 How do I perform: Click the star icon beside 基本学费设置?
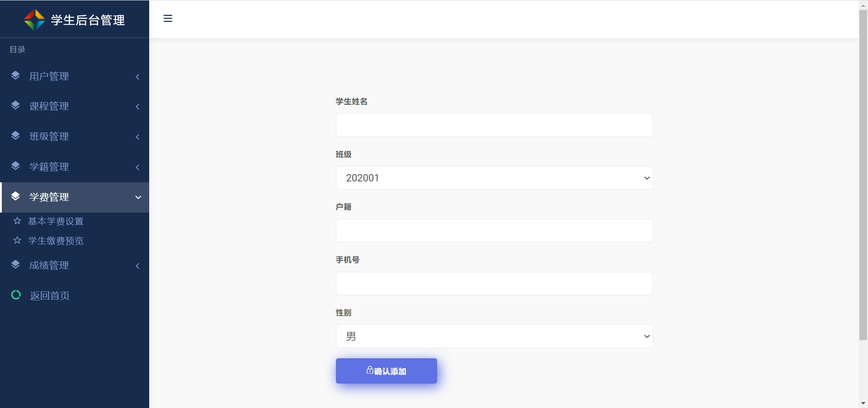click(17, 221)
